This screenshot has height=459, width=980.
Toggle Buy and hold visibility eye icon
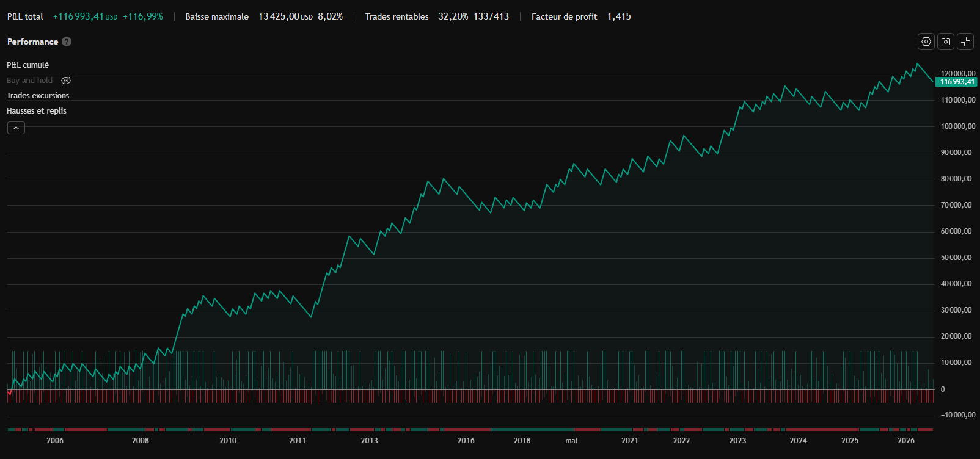pos(66,81)
